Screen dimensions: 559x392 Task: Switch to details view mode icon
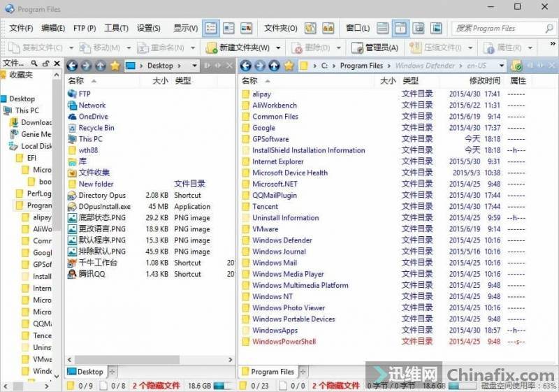tap(211, 28)
